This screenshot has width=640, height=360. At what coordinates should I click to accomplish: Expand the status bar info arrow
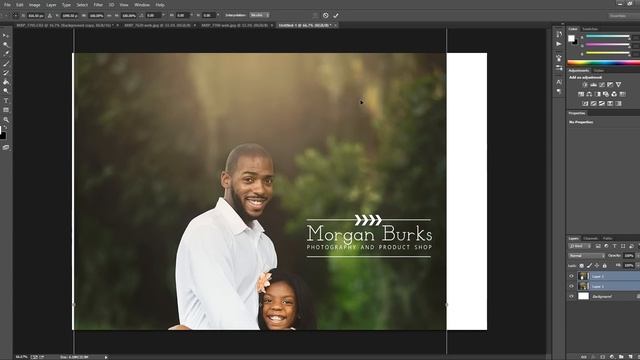pos(106,357)
